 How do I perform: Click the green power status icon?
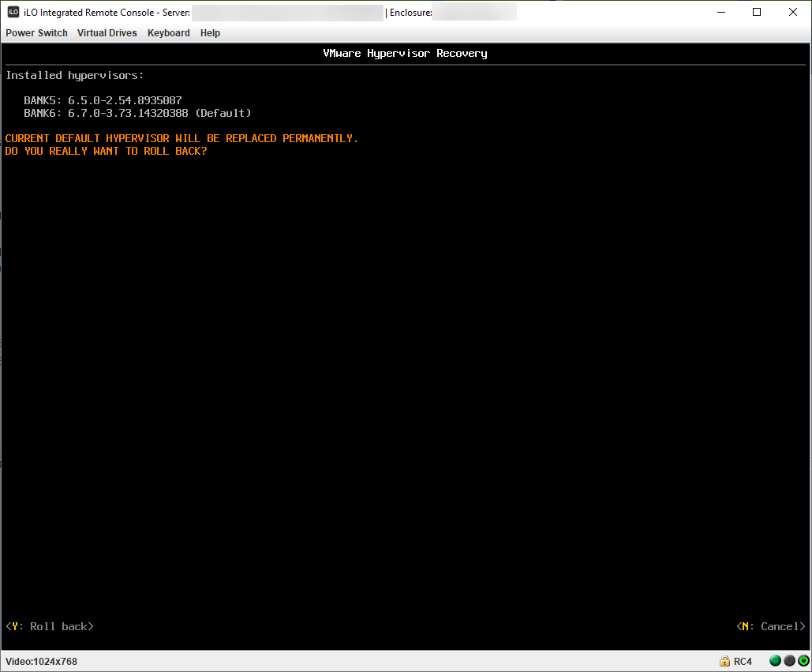pyautogui.click(x=802, y=661)
